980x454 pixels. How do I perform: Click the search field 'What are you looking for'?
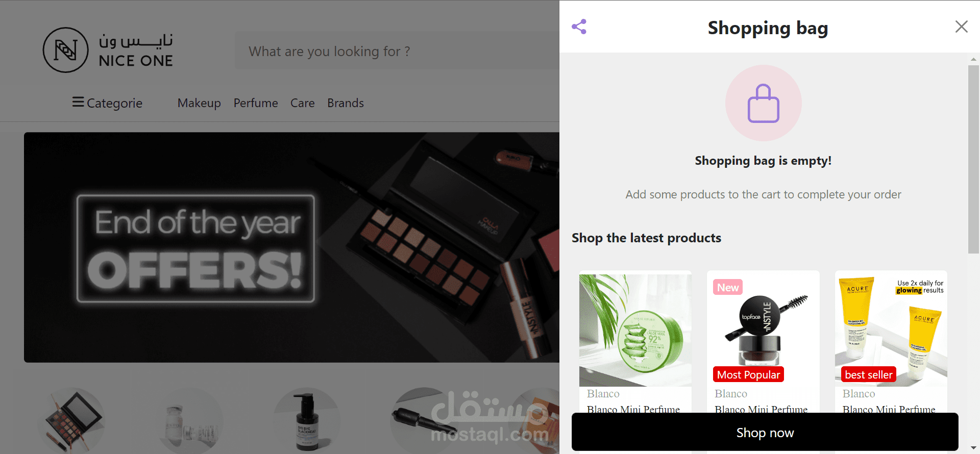(397, 51)
